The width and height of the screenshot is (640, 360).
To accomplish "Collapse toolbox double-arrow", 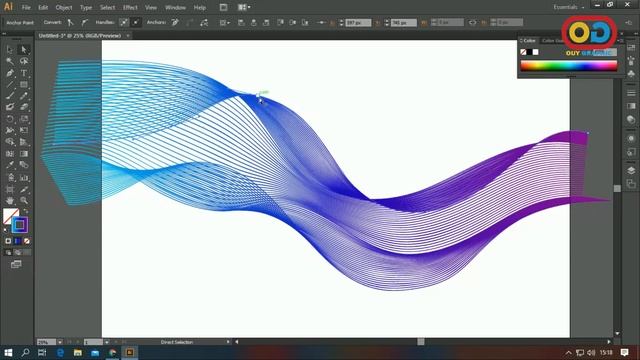I will pyautogui.click(x=4, y=34).
